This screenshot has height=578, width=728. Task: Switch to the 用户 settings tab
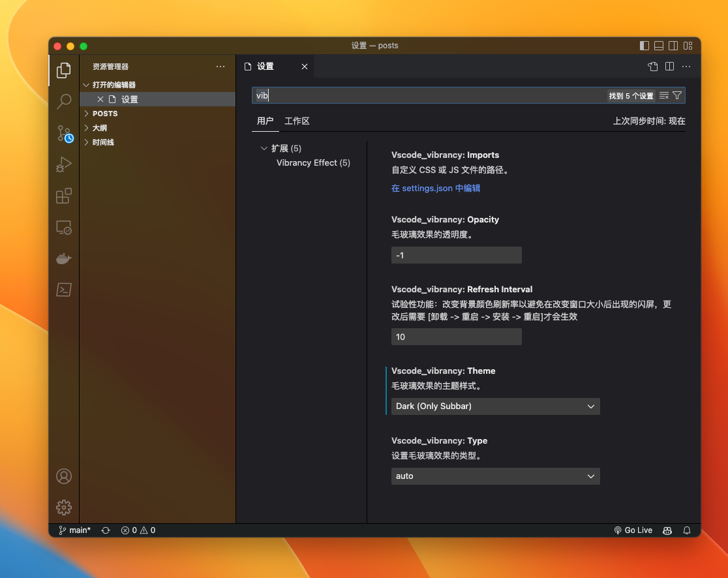coord(265,121)
